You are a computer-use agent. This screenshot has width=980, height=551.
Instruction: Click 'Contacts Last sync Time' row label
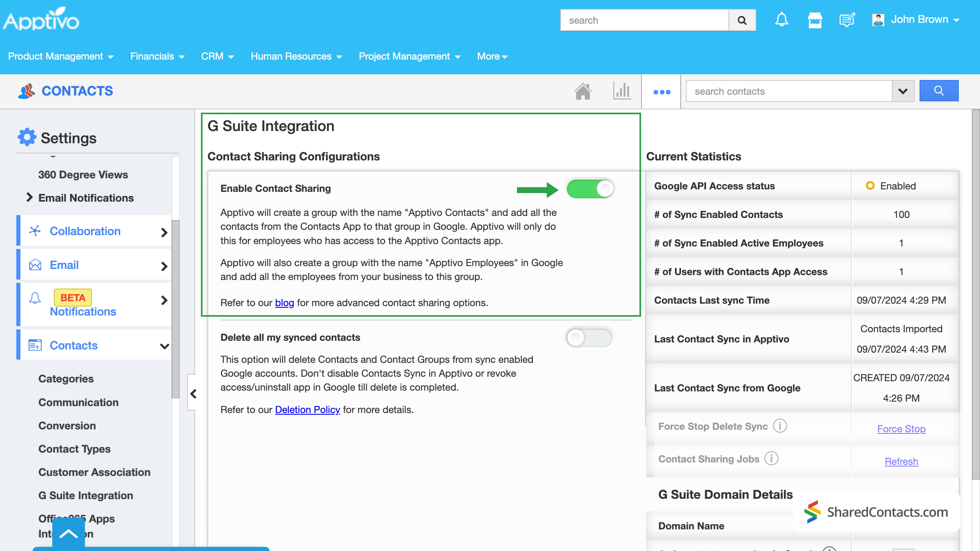pos(712,300)
